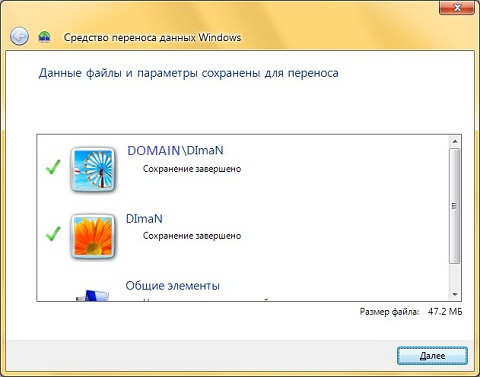Click the heading Данные файлы и параметры сохранены
The width and height of the screenshot is (480, 377).
(x=189, y=73)
